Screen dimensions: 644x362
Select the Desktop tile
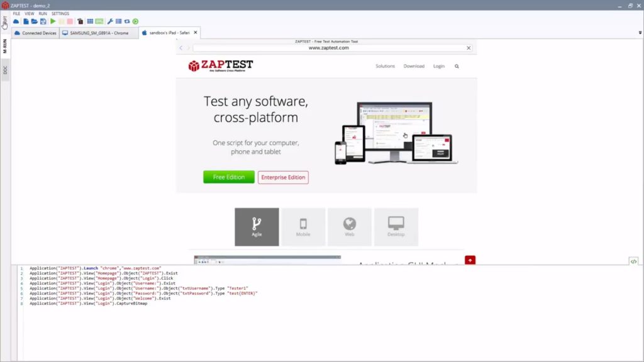point(396,227)
